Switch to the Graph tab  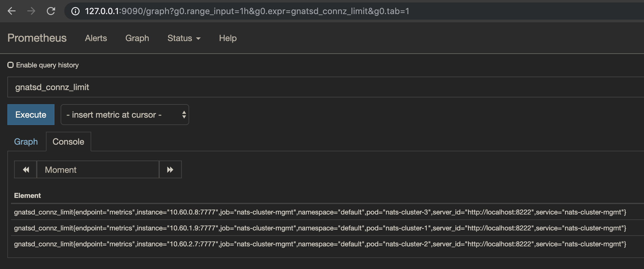(x=26, y=142)
